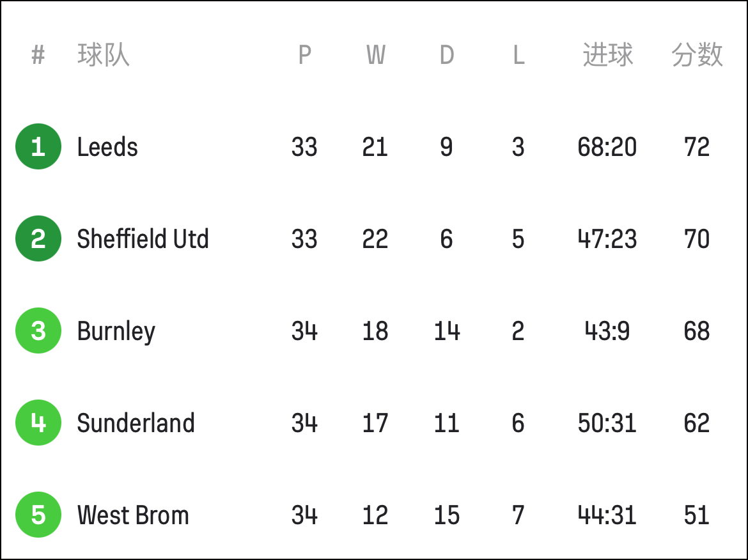748x560 pixels.
Task: Open the Leeds team entry
Action: [107, 147]
